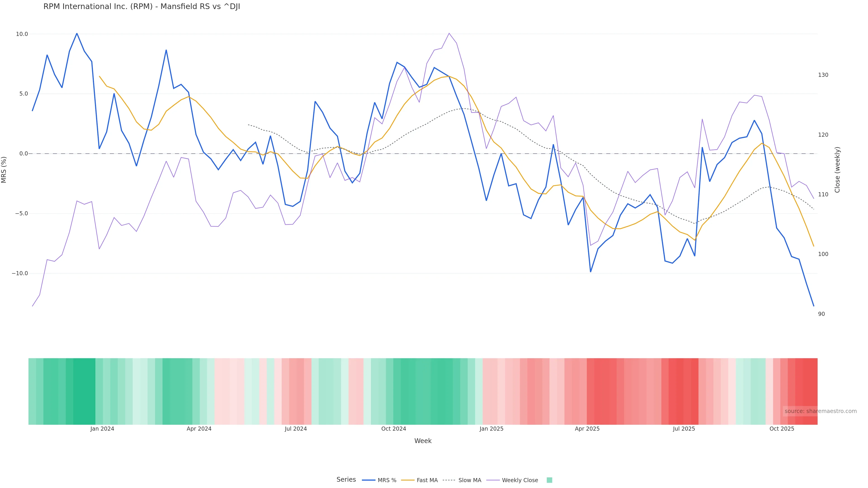Click the 130 right-axis tick label
The height and width of the screenshot is (488, 868).
pos(823,75)
